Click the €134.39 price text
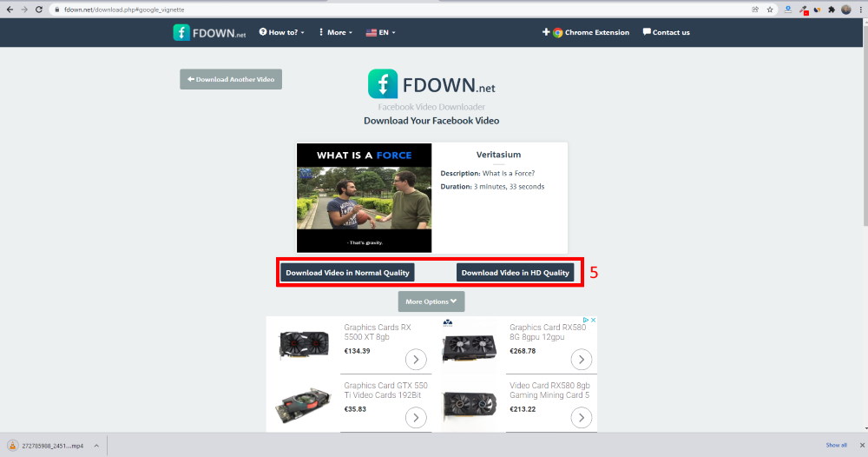The image size is (868, 457). (x=357, y=351)
